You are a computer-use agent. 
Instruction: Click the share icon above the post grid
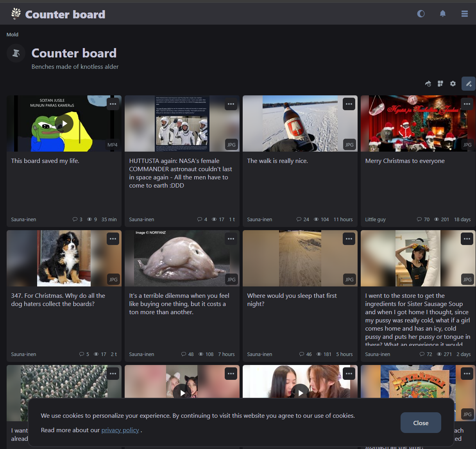pos(428,84)
